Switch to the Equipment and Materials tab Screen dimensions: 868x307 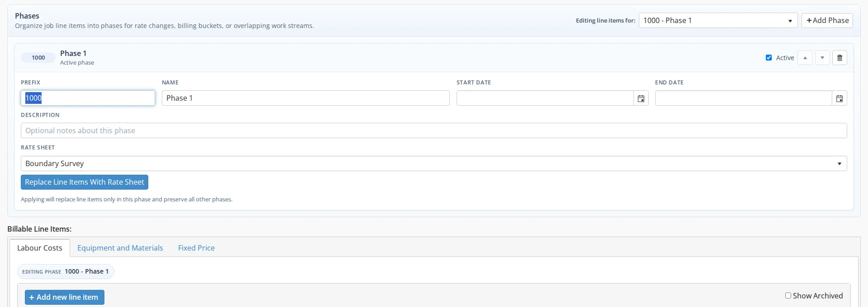click(x=120, y=248)
